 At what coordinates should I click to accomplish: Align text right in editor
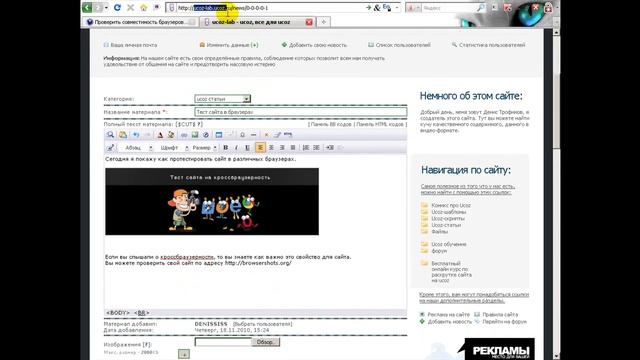pyautogui.click(x=282, y=147)
